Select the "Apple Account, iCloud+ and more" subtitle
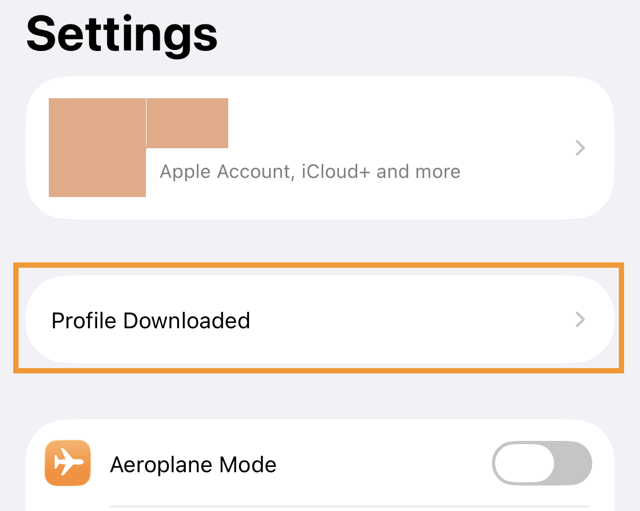The image size is (640, 511). [310, 171]
